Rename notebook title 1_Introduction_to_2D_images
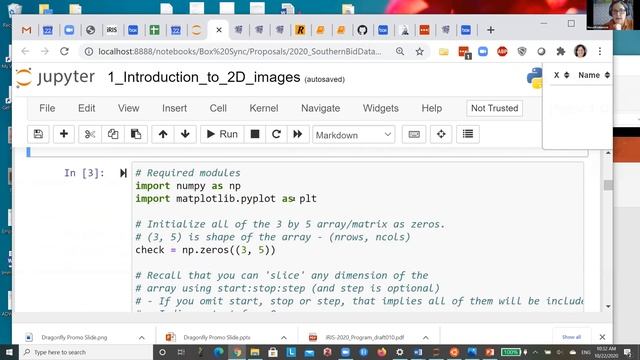This screenshot has width=640, height=360. click(204, 77)
